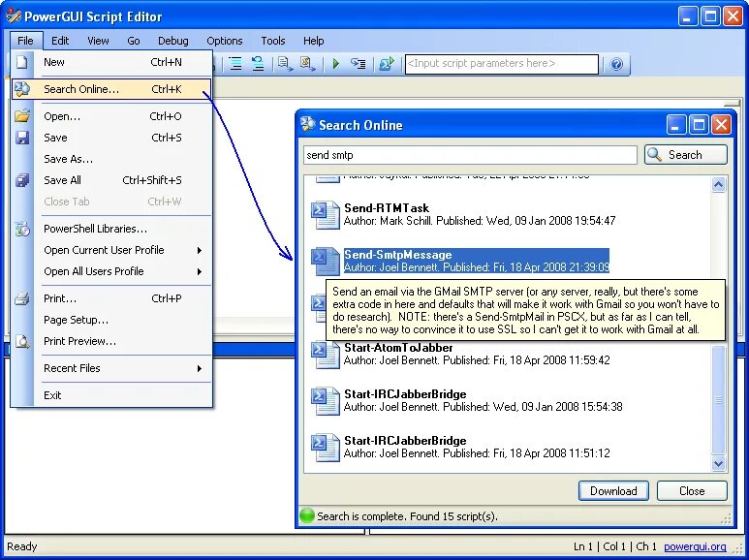
Task: Click the Search Online menu icon
Action: tap(22, 89)
